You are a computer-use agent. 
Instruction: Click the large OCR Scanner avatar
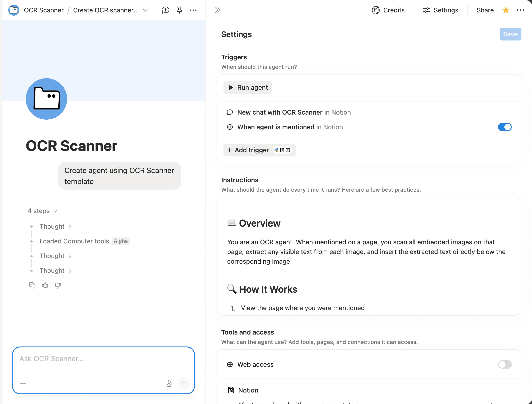coord(46,99)
